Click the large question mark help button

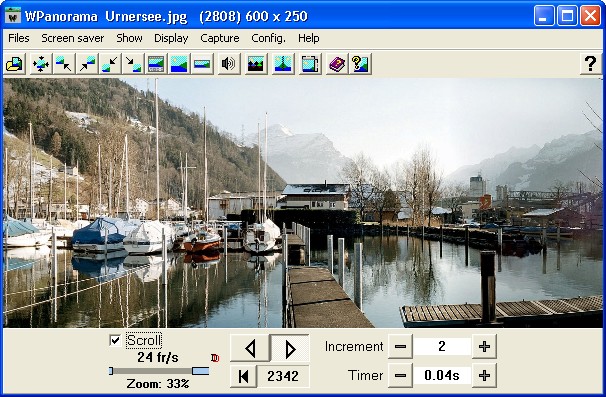click(590, 64)
